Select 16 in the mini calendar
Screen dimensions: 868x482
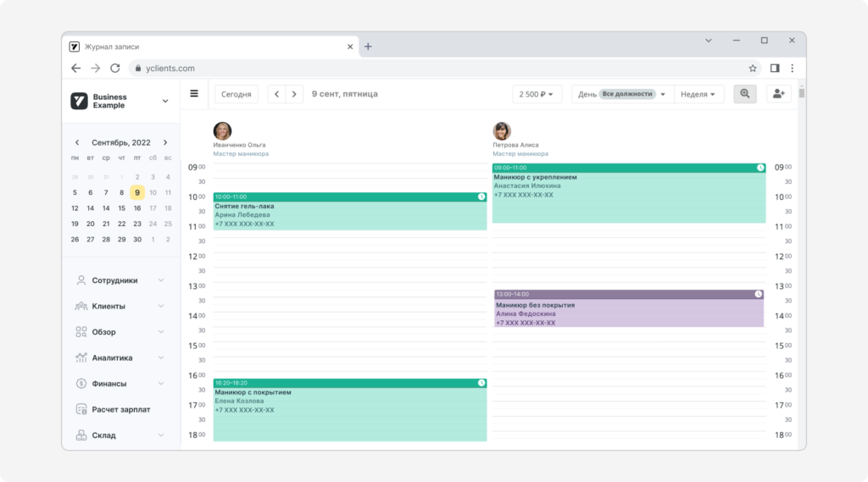[136, 208]
